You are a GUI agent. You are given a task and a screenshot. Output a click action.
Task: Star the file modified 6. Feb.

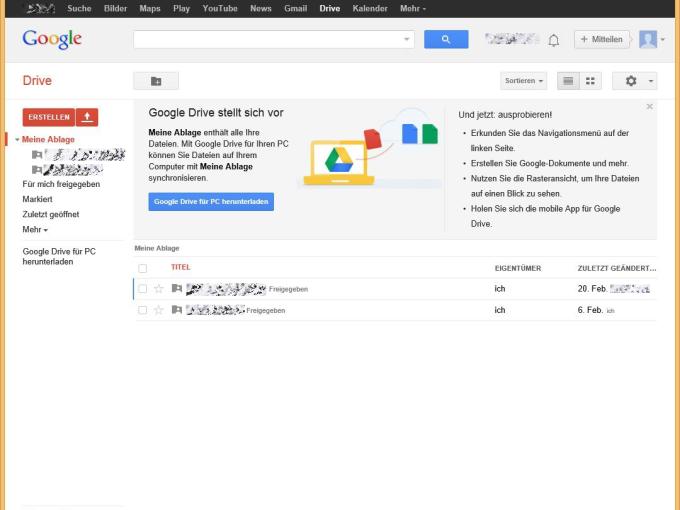159,310
